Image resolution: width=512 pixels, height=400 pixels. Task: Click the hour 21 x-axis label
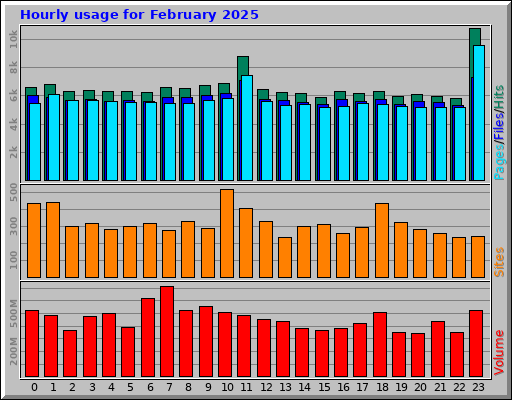coord(440,387)
